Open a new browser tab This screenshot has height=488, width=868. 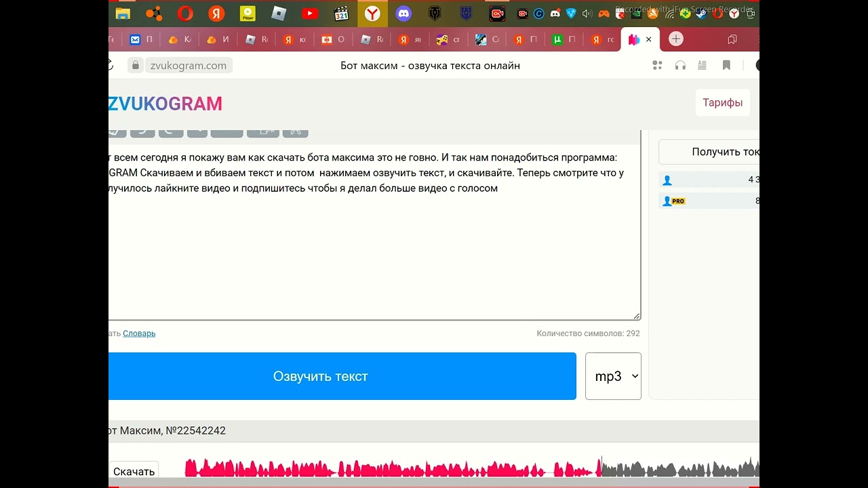[x=676, y=39]
